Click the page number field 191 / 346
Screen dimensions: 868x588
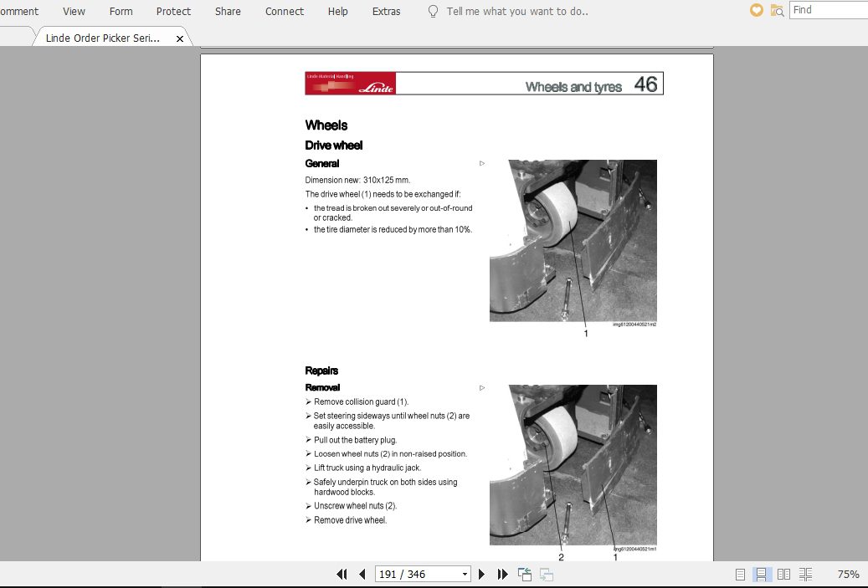(418, 574)
